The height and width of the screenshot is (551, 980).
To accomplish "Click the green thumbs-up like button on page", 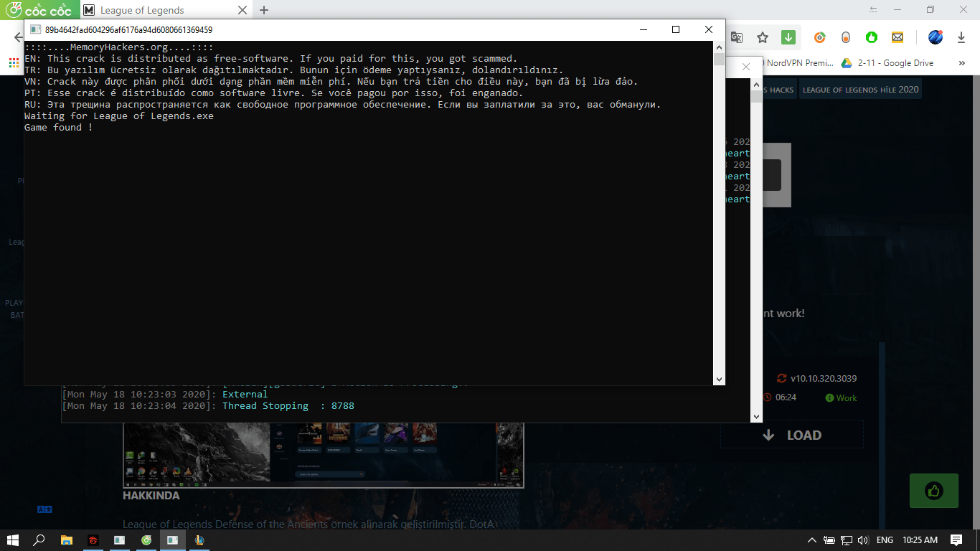I will coord(933,491).
